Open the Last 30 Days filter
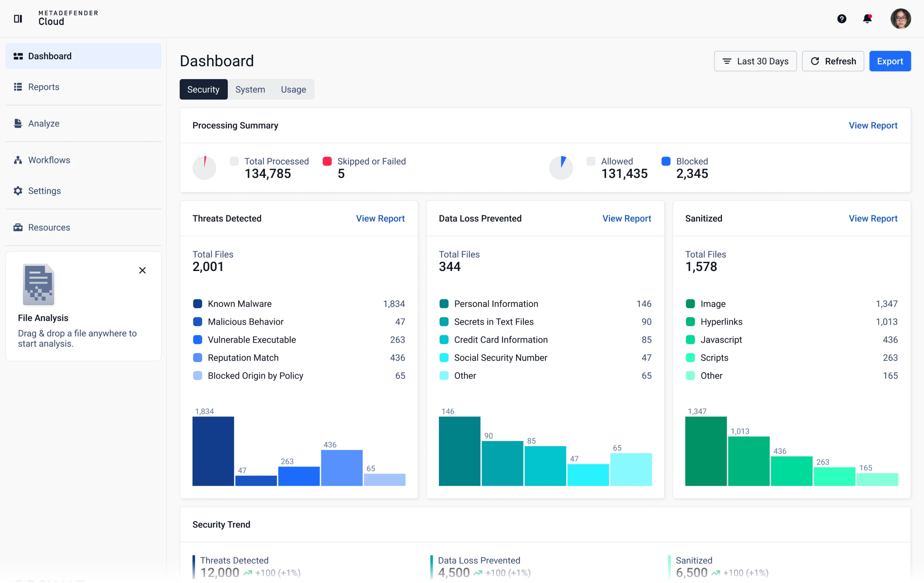 [x=755, y=61]
